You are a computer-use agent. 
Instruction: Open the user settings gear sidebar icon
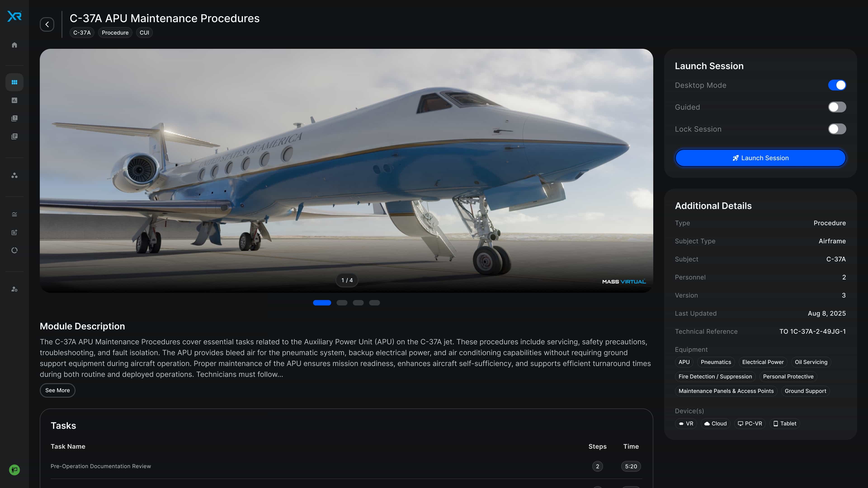coord(14,289)
